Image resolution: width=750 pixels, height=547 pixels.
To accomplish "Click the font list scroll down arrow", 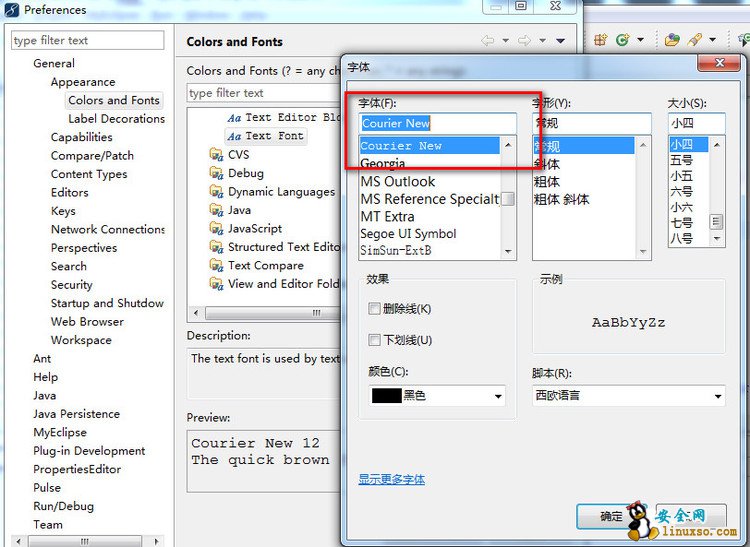I will coord(508,252).
